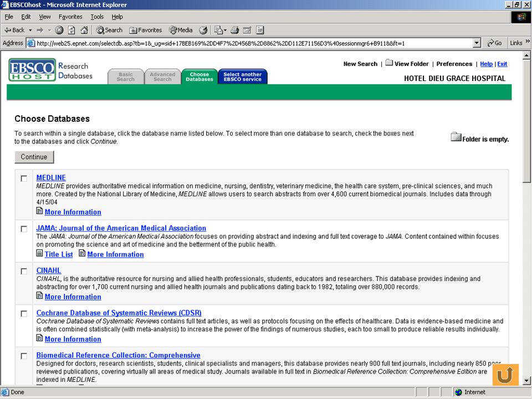Open the Forward button history dropdown arrow

point(49,30)
